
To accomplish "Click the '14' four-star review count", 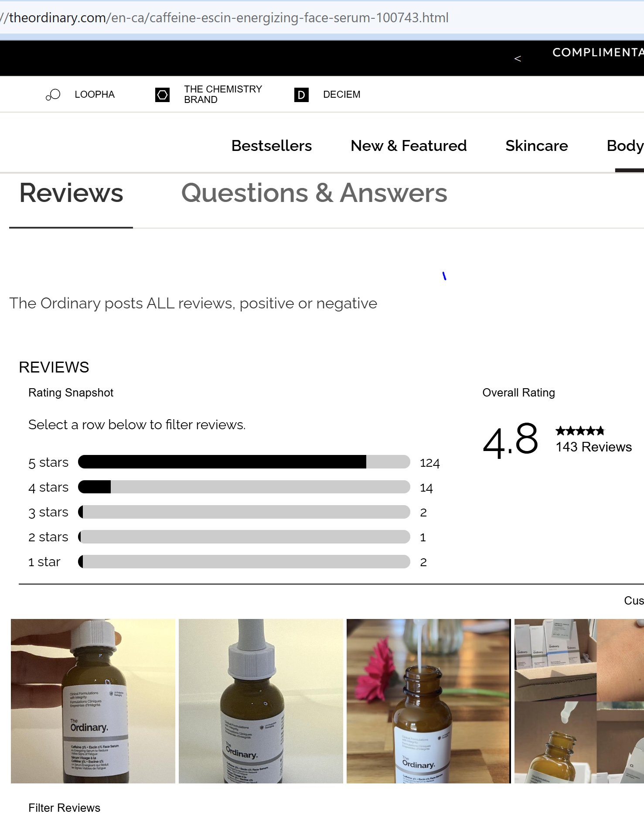I will [x=426, y=488].
